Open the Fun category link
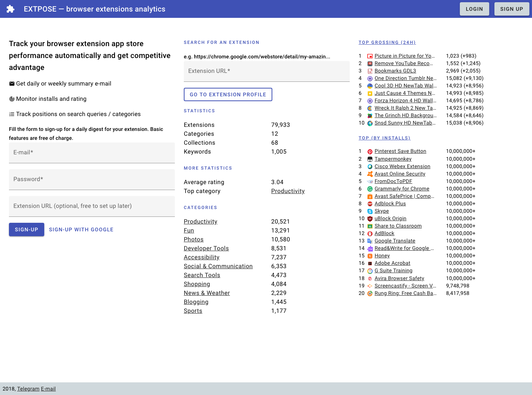Viewport: 532px width, 395px height. tap(189, 231)
